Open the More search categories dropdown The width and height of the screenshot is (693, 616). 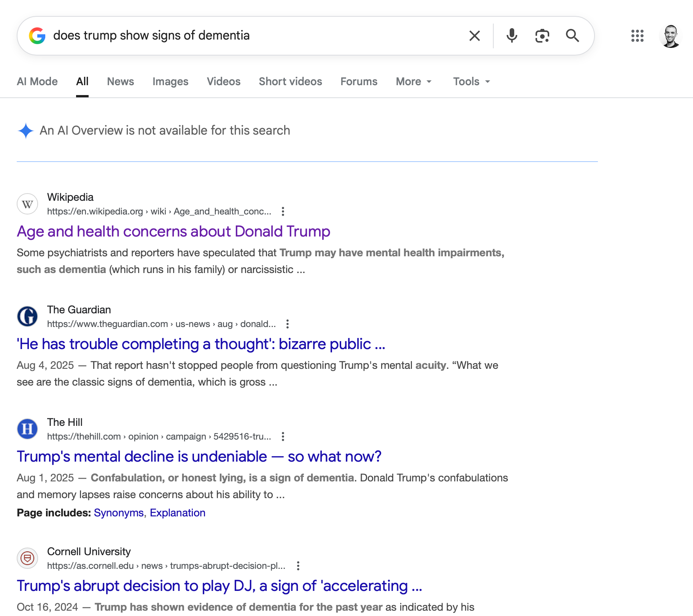click(413, 81)
